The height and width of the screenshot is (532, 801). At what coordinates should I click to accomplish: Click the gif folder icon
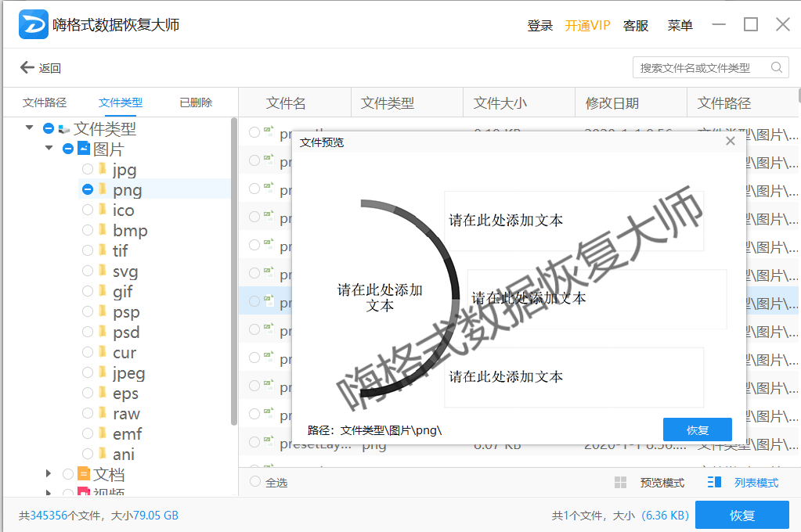coord(103,290)
